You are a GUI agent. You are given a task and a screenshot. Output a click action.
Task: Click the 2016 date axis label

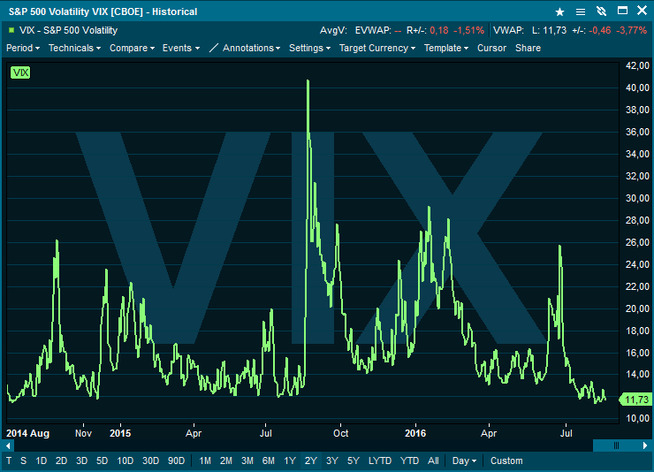[415, 433]
